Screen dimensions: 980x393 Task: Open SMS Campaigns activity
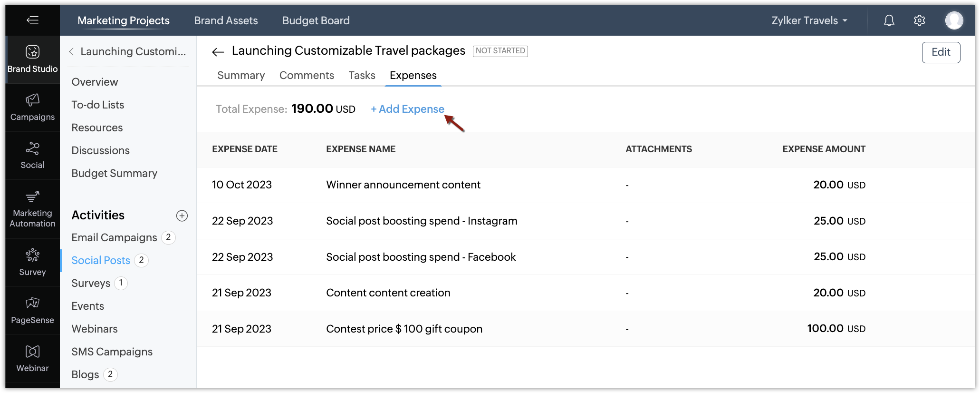coord(112,352)
